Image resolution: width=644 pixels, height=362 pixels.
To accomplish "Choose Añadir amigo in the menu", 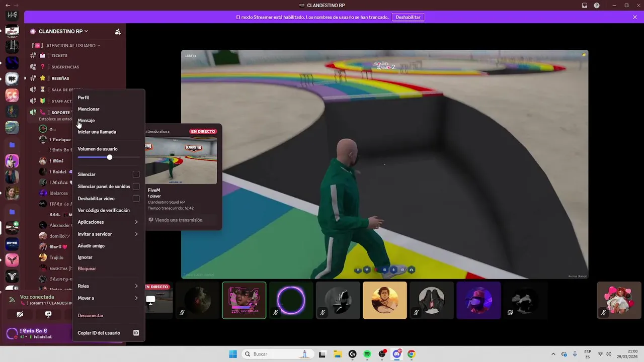I will click(x=109, y=246).
